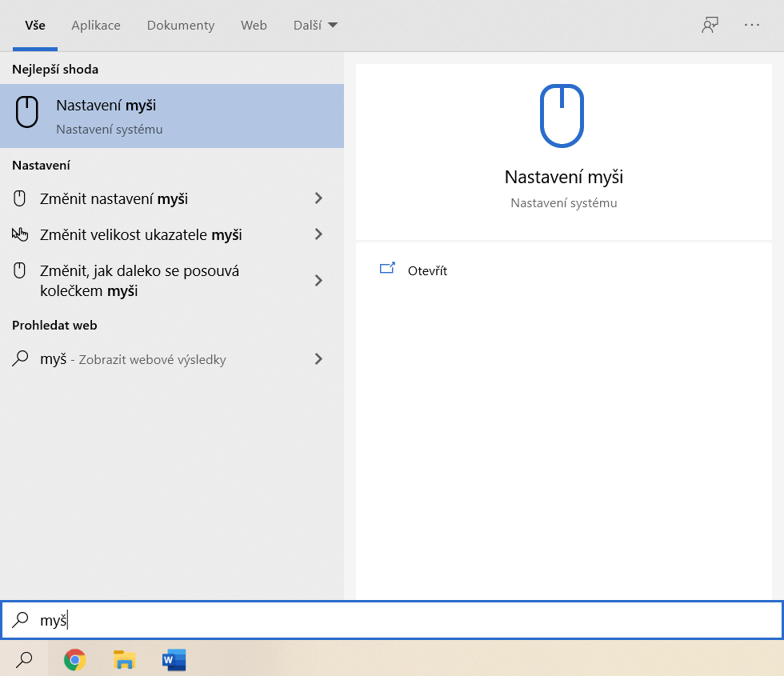Click the large blue mouse icon in preview
The image size is (784, 676).
(562, 115)
